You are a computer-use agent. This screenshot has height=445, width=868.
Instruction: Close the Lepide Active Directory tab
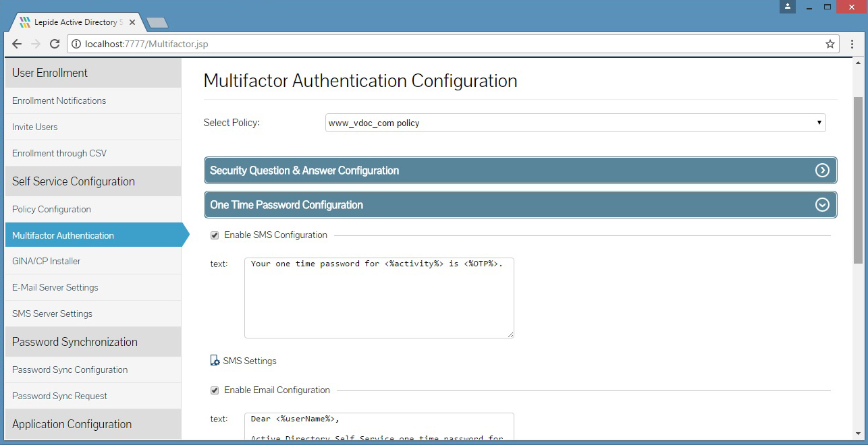pyautogui.click(x=132, y=22)
